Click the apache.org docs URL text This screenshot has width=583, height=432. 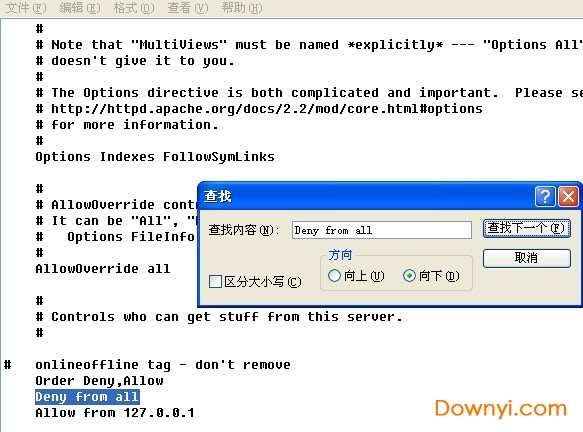coord(267,109)
